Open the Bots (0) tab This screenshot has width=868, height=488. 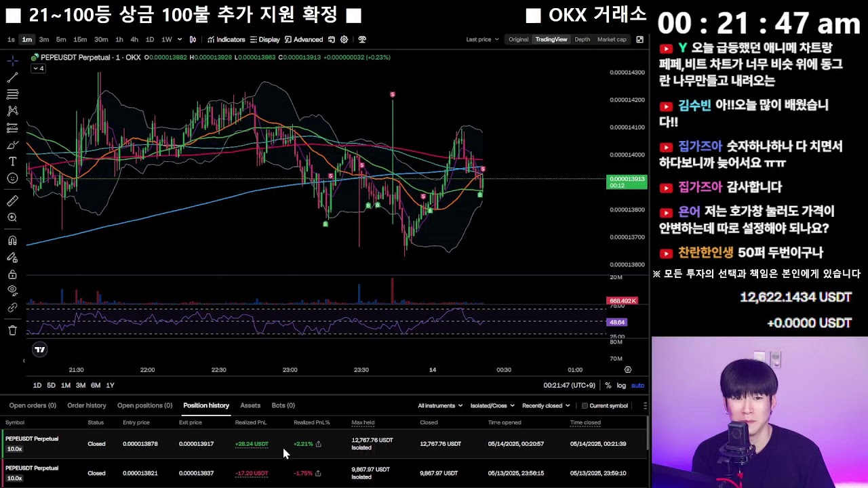click(x=283, y=405)
